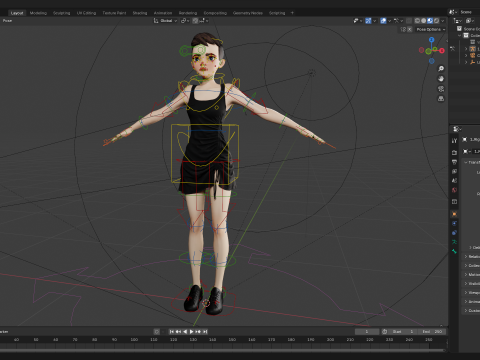The width and height of the screenshot is (480, 360).
Task: Switch to the Shading workspace tab
Action: [140, 13]
